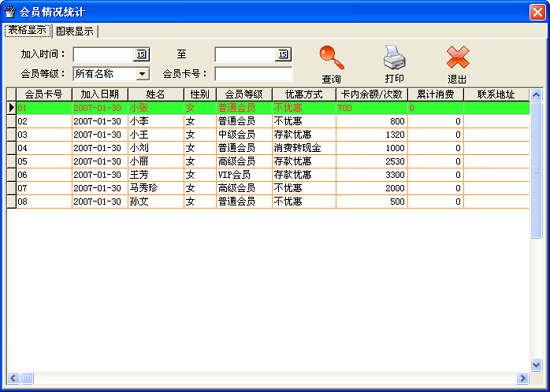Select card number cell 08
Viewport: 550px width, 392px height.
point(44,202)
